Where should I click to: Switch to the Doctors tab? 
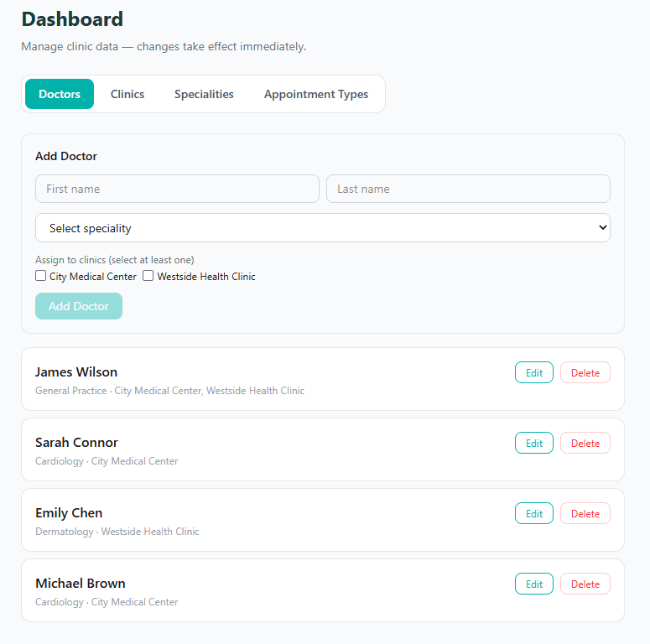click(x=60, y=94)
